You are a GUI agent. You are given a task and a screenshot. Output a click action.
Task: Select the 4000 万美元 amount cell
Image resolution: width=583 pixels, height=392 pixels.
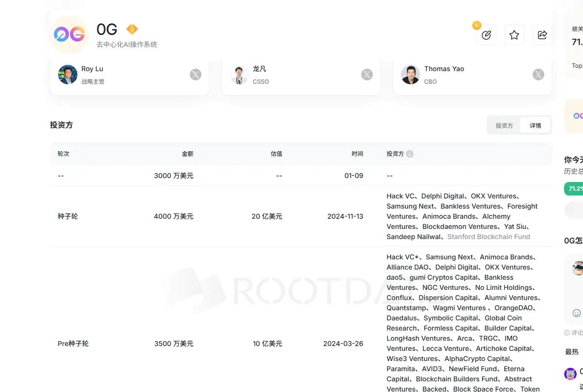click(174, 216)
